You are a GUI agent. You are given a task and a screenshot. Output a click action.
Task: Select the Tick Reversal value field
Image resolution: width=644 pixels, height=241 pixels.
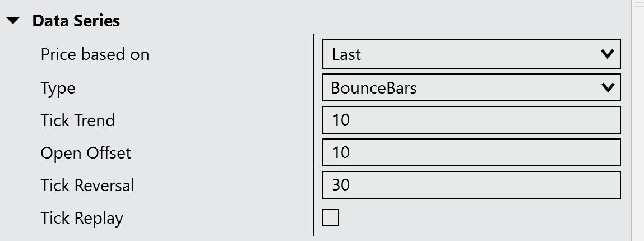471,185
